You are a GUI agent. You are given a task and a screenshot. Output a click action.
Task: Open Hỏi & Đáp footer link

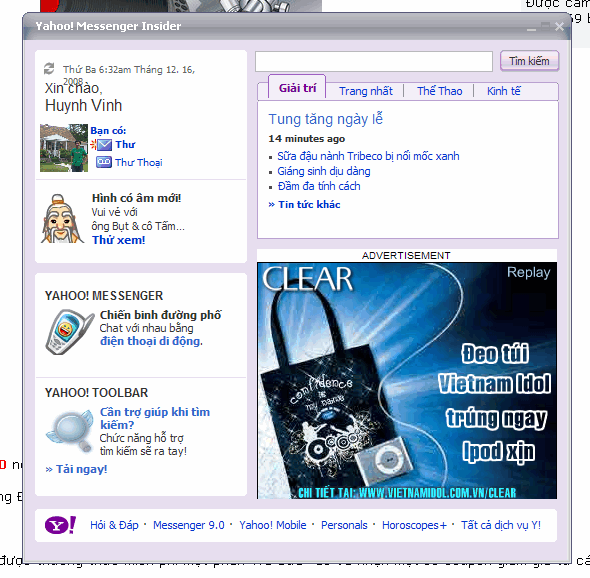point(114,525)
